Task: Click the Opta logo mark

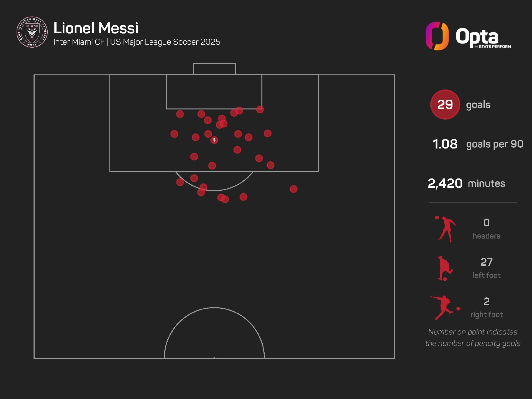Action: (x=437, y=36)
